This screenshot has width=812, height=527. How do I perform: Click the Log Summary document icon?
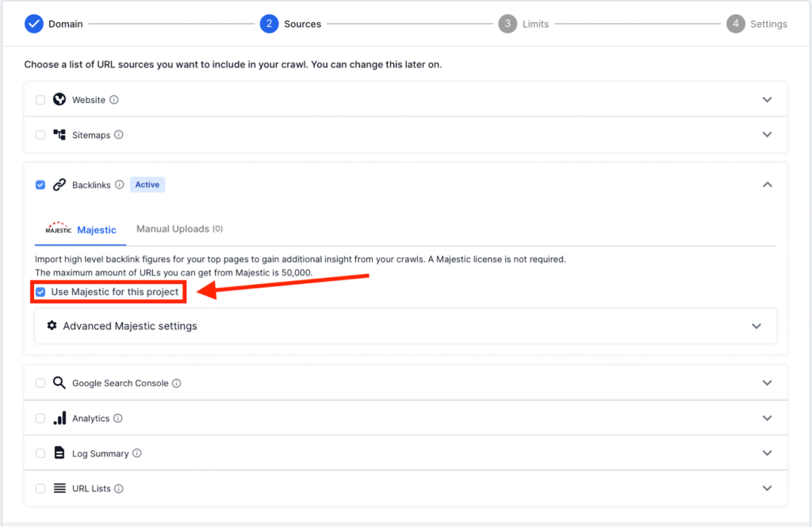tap(59, 453)
